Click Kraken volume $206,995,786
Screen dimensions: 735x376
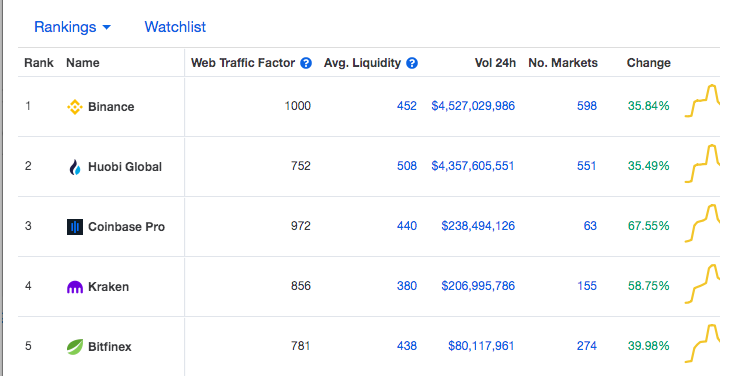[x=478, y=286]
